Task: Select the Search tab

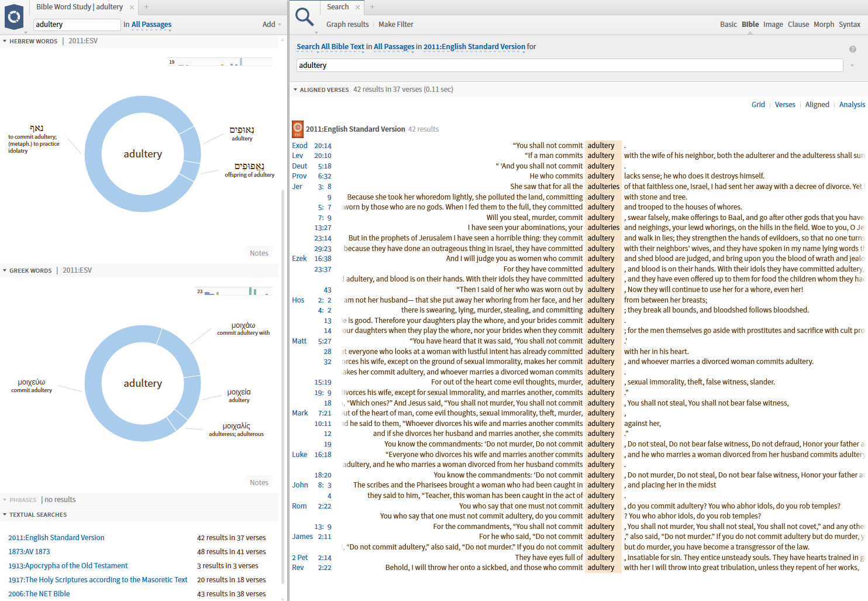Action: [x=337, y=7]
